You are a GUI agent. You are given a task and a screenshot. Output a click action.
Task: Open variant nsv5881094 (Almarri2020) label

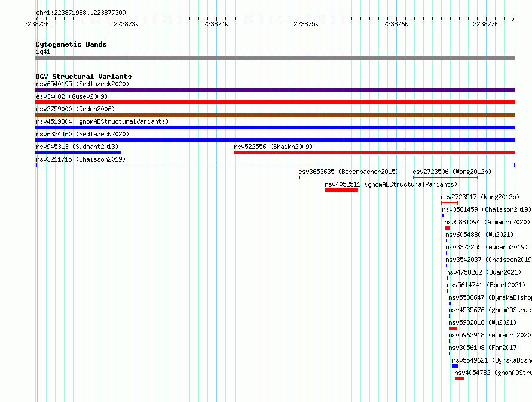pos(487,222)
